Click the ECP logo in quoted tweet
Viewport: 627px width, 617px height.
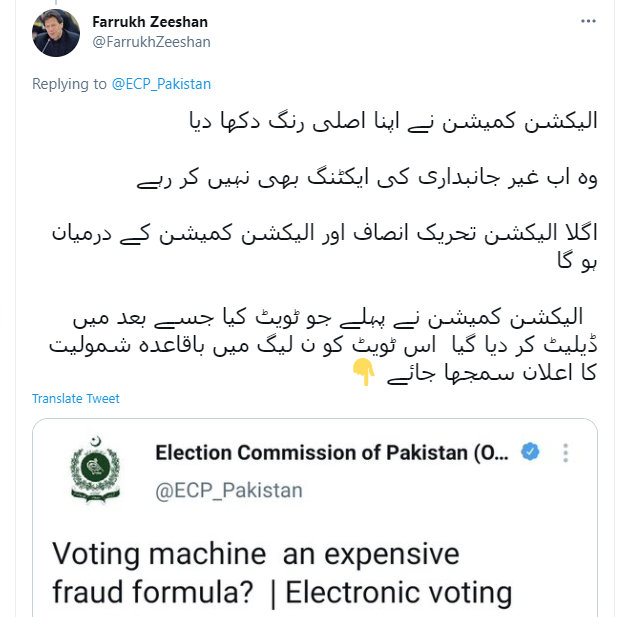(97, 471)
